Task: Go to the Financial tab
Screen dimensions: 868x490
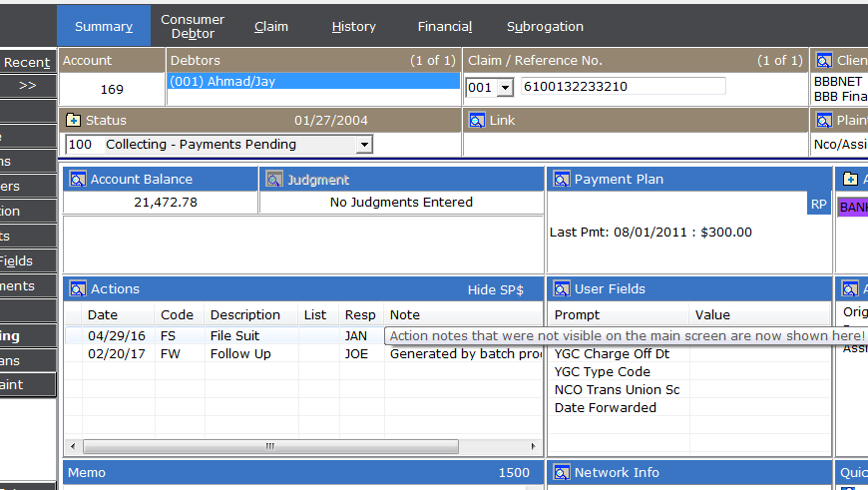Action: tap(445, 27)
